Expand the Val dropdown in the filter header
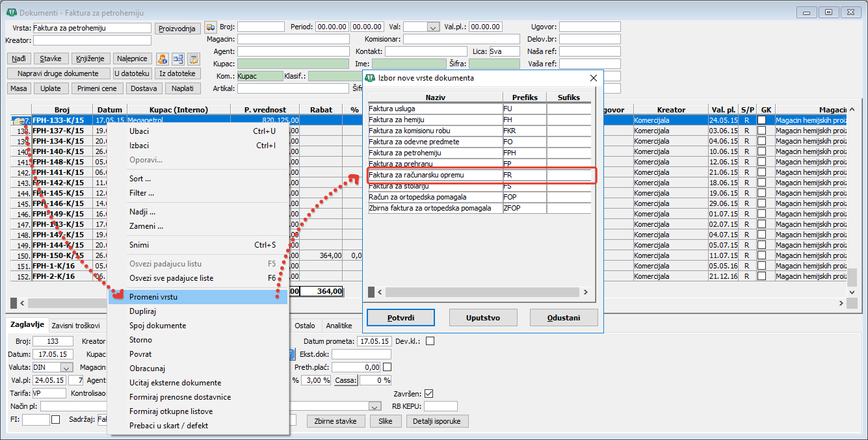Viewport: 868px width, 440px height. [x=433, y=27]
